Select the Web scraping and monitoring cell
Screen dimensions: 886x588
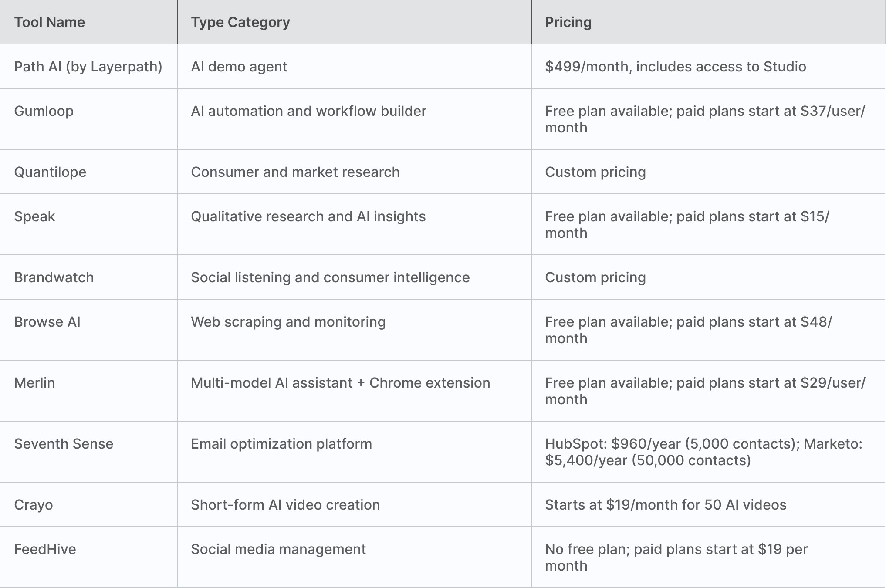pos(288,322)
